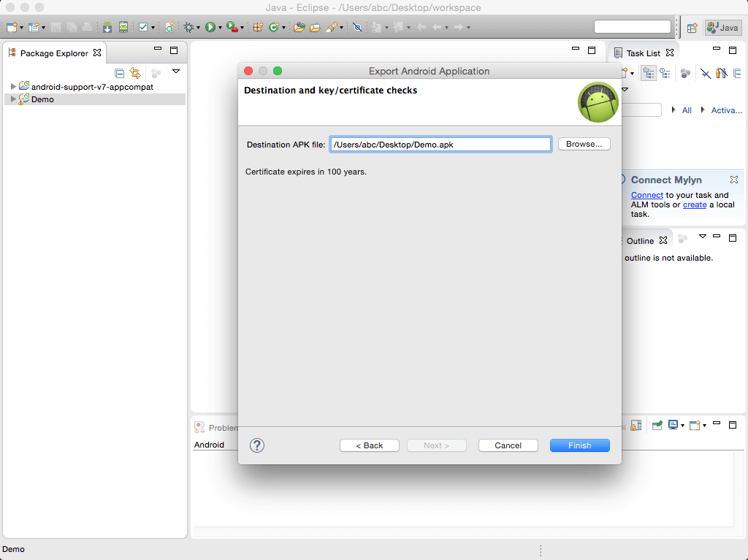Toggle Hide Completed Tasks icon in Task List
This screenshot has height=560, width=748.
pos(705,73)
